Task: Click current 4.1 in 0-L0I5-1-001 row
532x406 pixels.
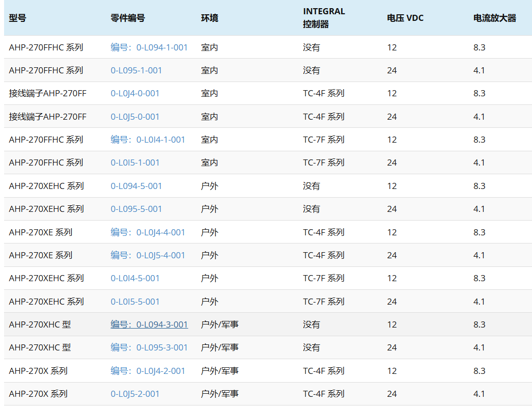Action: (479, 163)
